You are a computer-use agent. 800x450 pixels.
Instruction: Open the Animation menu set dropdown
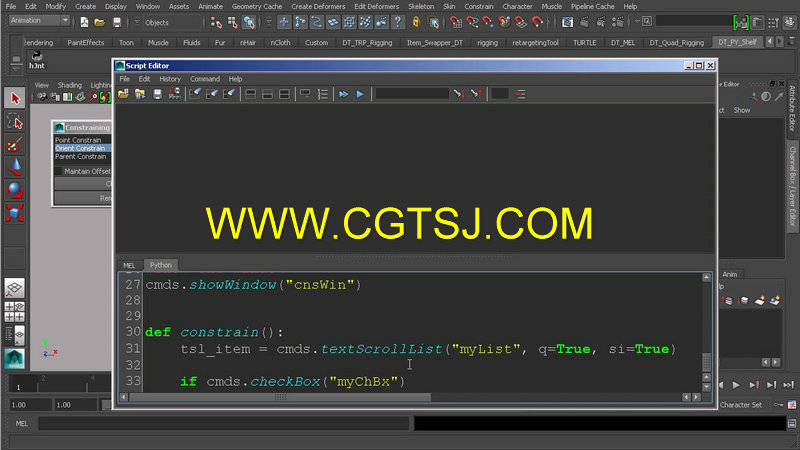point(39,21)
